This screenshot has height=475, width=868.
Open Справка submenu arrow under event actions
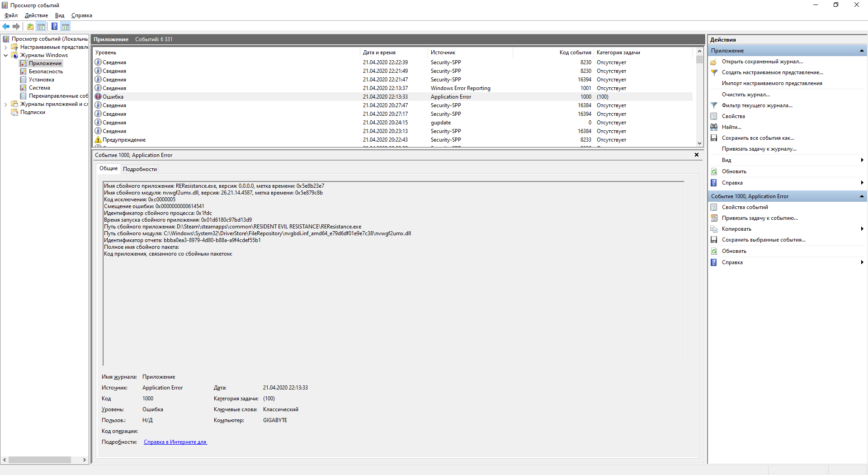pyautogui.click(x=862, y=262)
